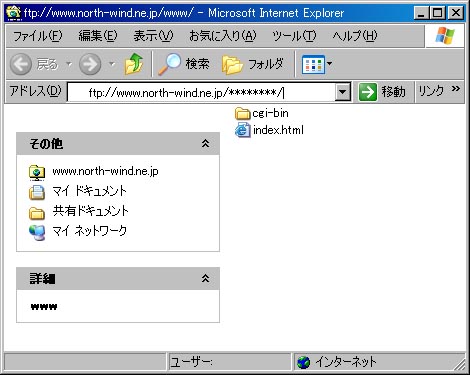
Task: Click the ユーザー status bar field
Action: 229,362
